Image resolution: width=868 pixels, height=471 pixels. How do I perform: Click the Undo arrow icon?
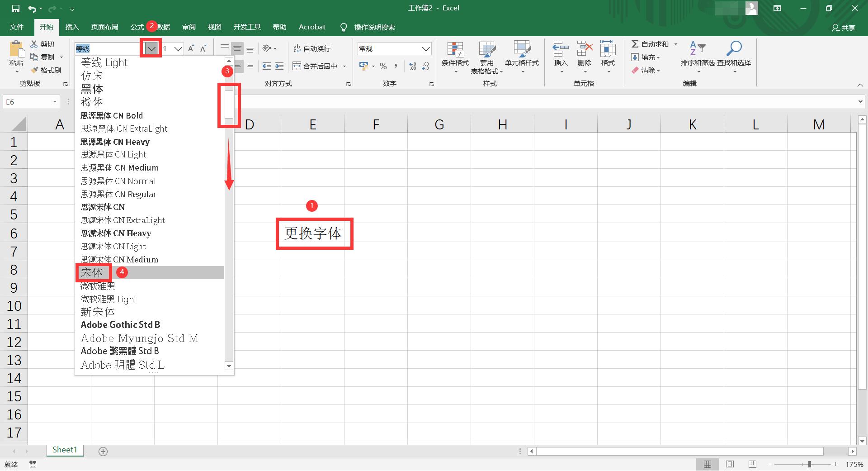[x=32, y=9]
